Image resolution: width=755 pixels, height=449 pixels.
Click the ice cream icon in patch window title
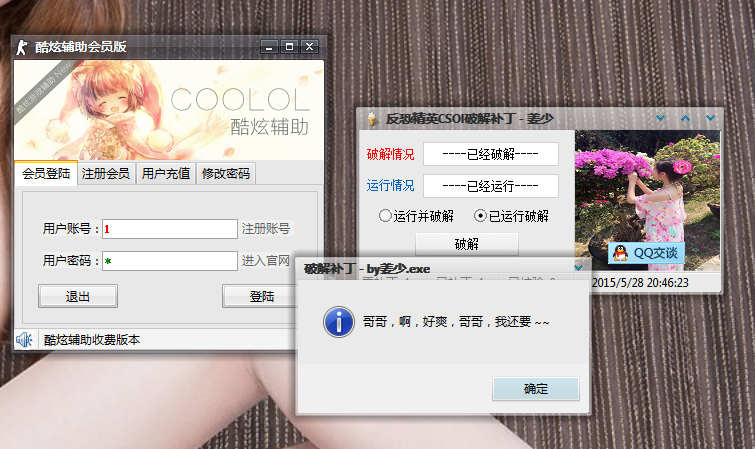373,119
